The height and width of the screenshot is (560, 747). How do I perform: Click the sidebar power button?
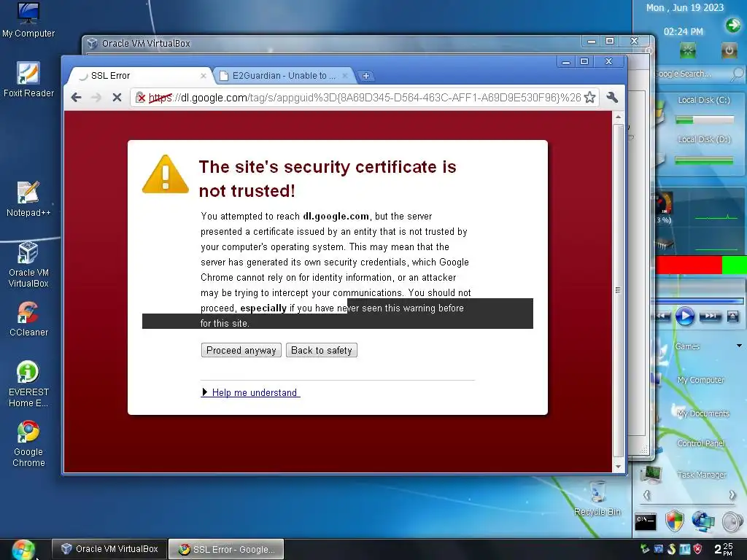[x=729, y=50]
